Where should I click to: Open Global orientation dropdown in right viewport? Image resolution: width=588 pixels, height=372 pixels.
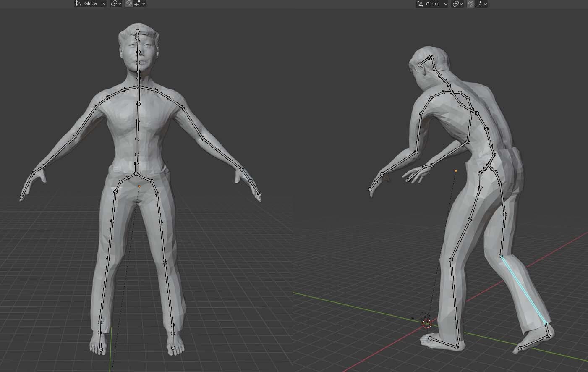432,4
